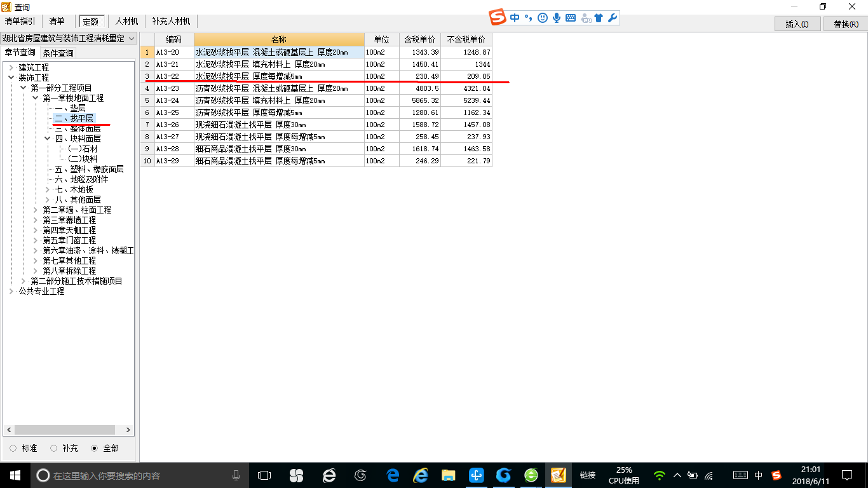Open the Windows Start menu
The height and width of the screenshot is (488, 868).
(15, 475)
